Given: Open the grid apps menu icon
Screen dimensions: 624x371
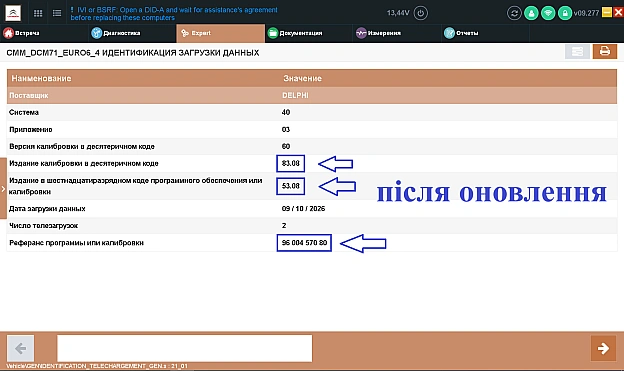Looking at the screenshot, I should tap(38, 13).
